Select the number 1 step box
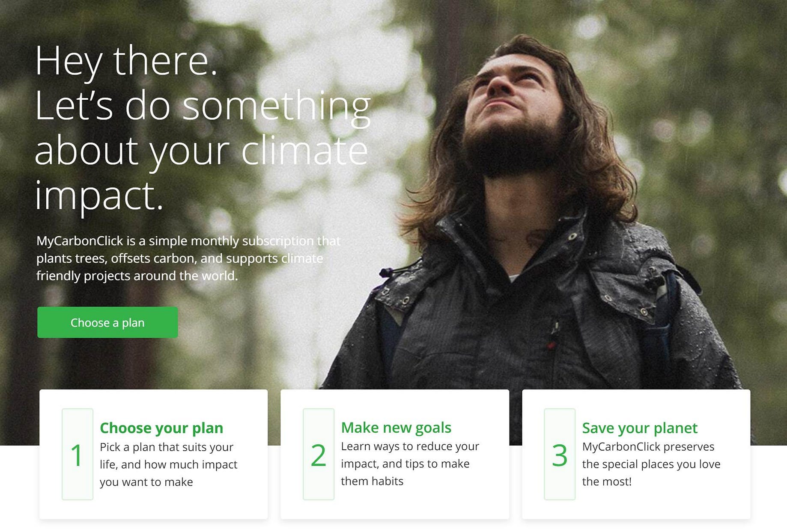The height and width of the screenshot is (532, 787). 78,454
